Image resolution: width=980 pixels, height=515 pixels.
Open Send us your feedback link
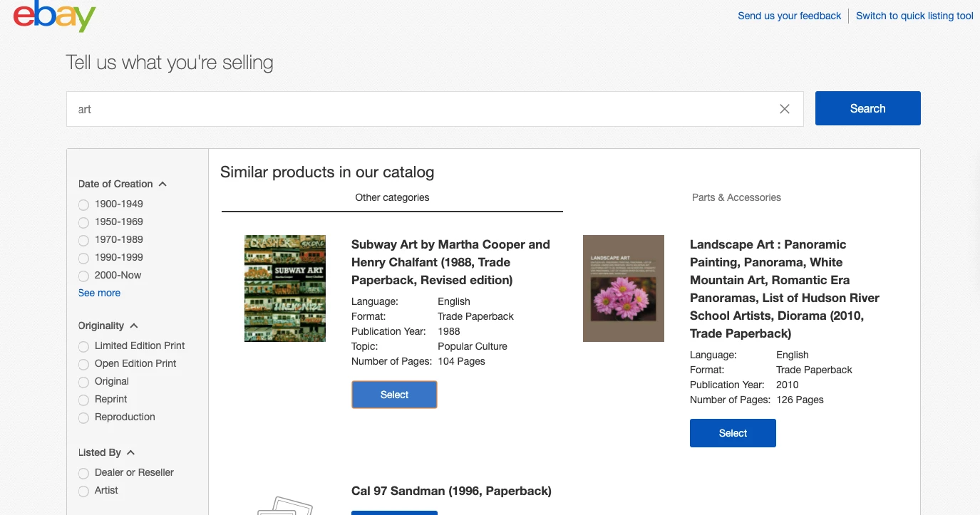pos(790,16)
